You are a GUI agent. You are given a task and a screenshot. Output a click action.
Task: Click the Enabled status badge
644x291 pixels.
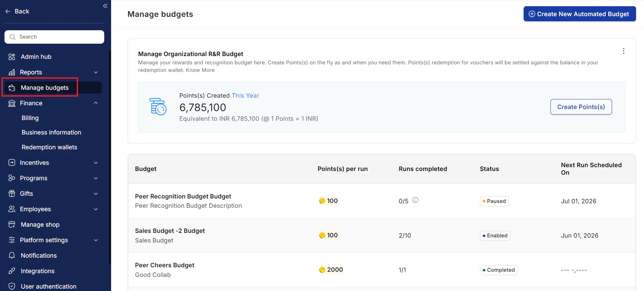tap(495, 236)
